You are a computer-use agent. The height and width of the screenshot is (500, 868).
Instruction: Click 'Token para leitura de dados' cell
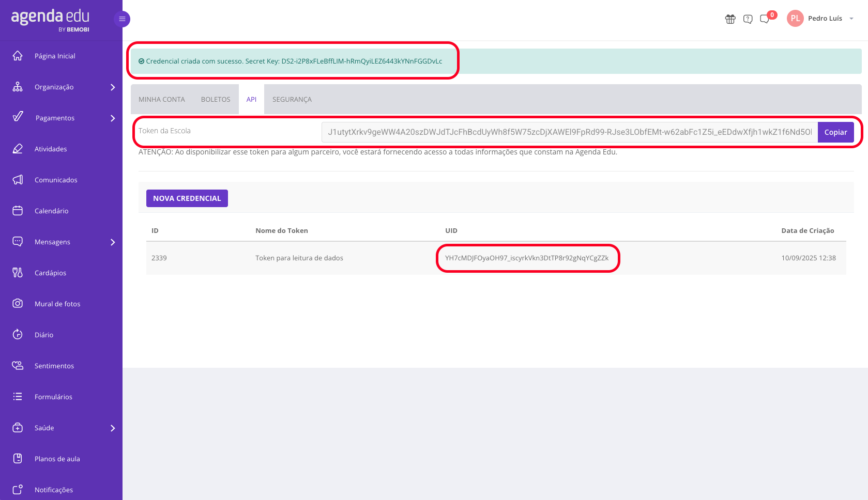point(299,258)
